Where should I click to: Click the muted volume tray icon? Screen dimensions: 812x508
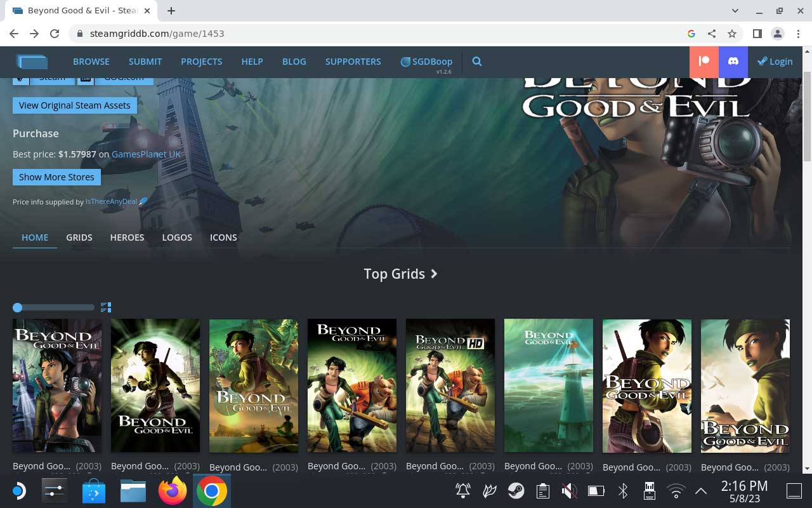click(569, 491)
